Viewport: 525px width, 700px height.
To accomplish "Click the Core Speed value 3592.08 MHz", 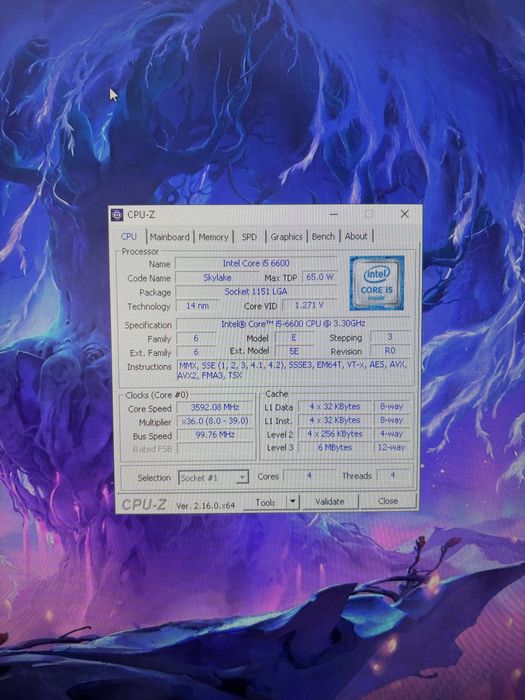I will pyautogui.click(x=215, y=407).
